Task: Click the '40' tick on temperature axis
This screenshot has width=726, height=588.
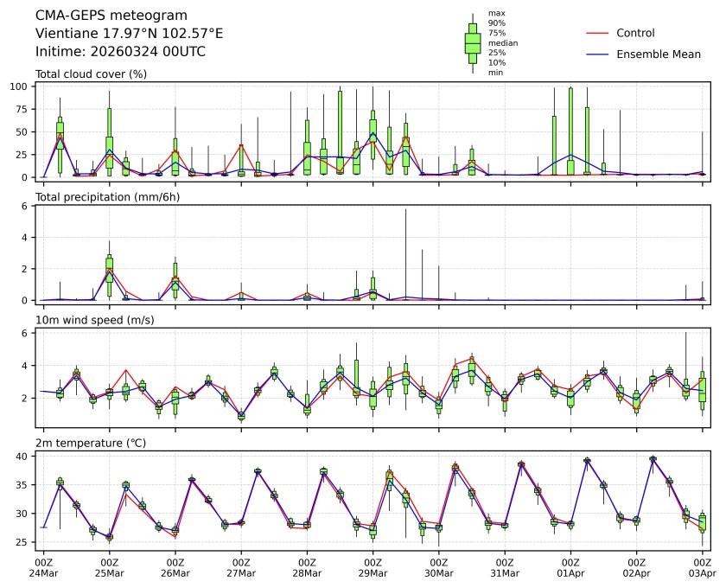Action: click(25, 456)
